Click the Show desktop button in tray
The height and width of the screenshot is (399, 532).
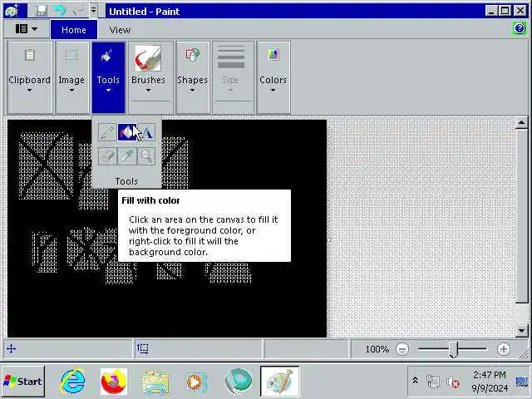(522, 382)
